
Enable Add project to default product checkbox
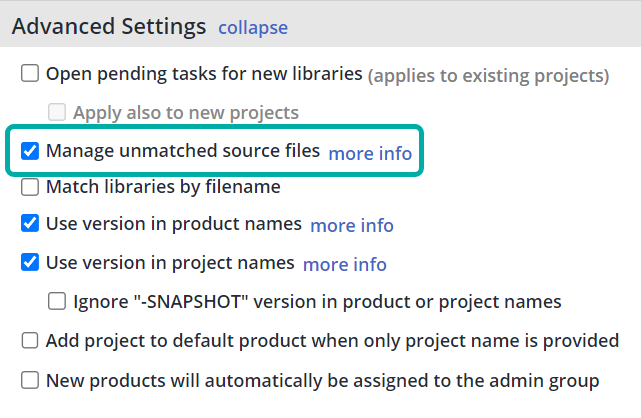[30, 341]
